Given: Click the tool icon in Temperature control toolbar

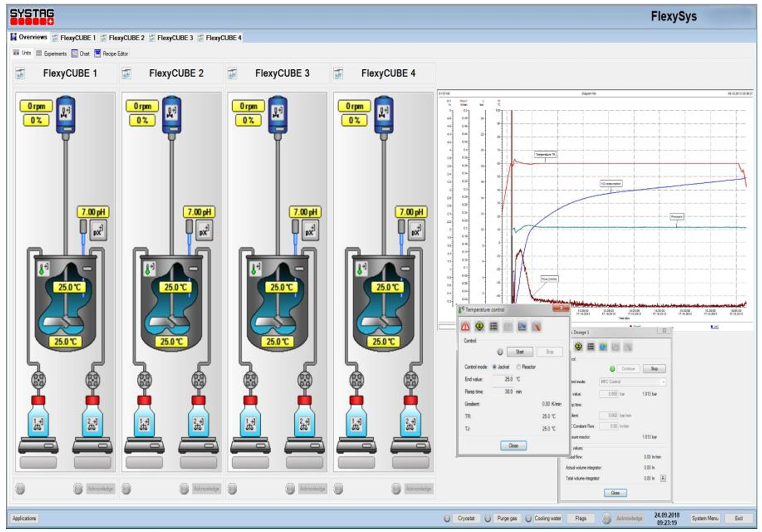Looking at the screenshot, I should tap(536, 326).
